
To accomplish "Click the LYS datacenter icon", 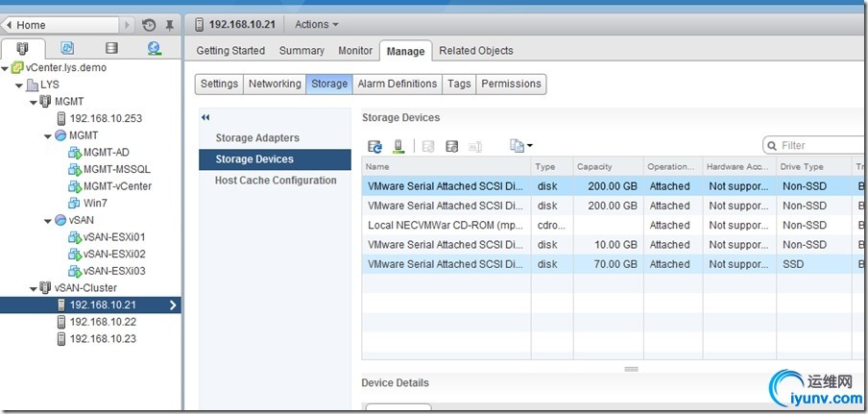I will tap(32, 85).
